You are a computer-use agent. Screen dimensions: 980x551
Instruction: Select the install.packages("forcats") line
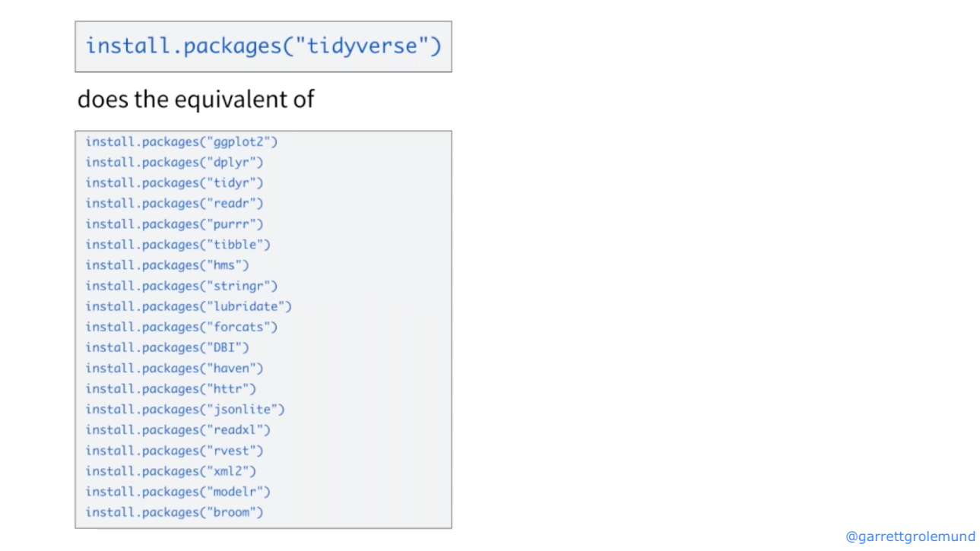[182, 327]
